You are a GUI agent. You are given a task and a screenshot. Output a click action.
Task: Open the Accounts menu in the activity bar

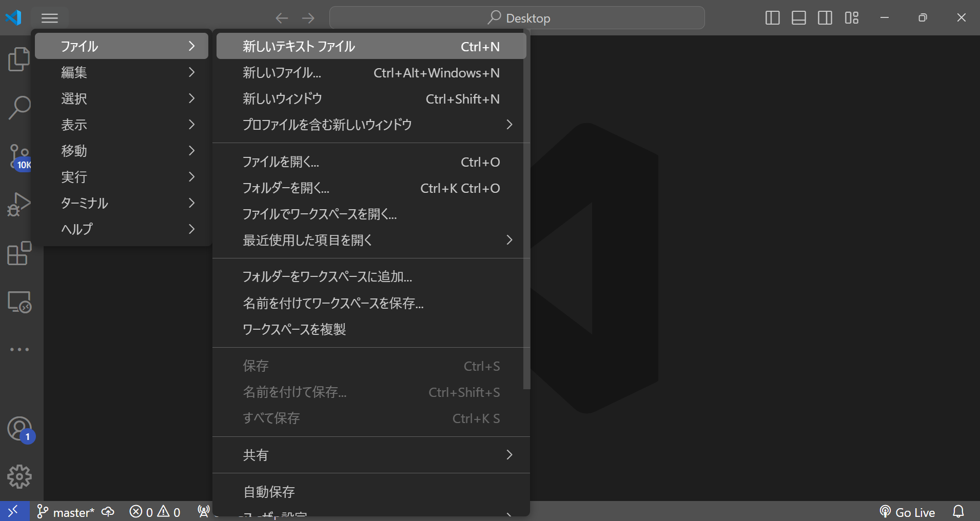pos(19,429)
